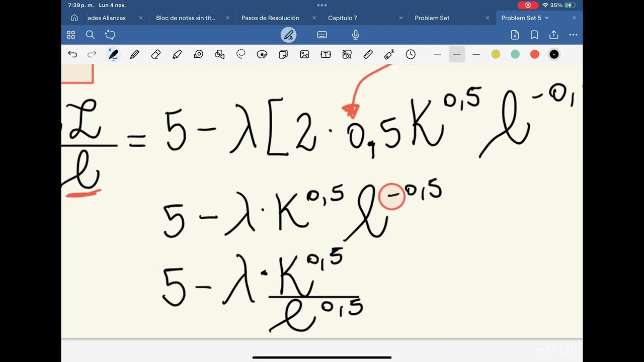This screenshot has width=644, height=362.
Task: Select the tape tool
Action: (x=198, y=54)
